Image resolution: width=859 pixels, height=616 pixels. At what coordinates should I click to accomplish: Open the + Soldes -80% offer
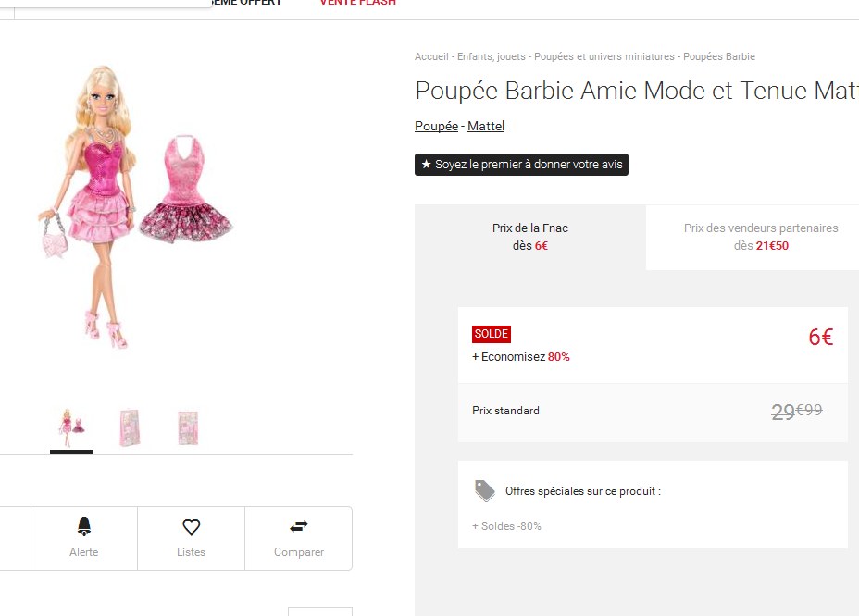click(507, 526)
